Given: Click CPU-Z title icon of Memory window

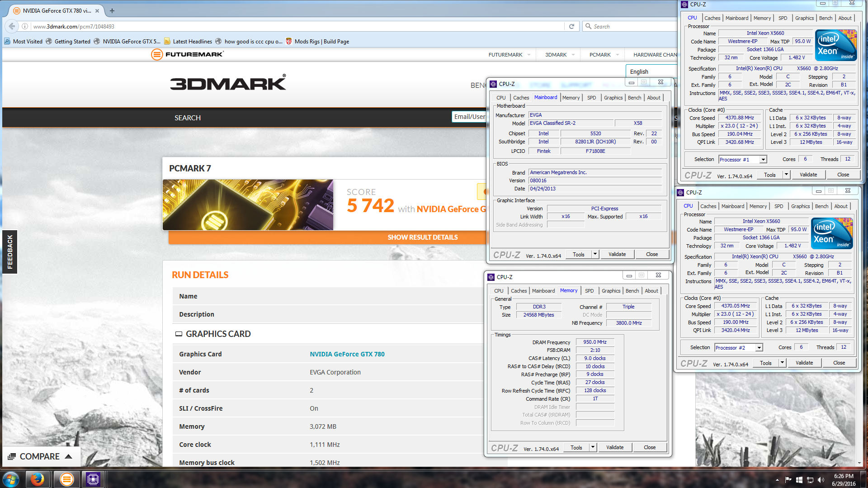Looking at the screenshot, I should (x=491, y=277).
